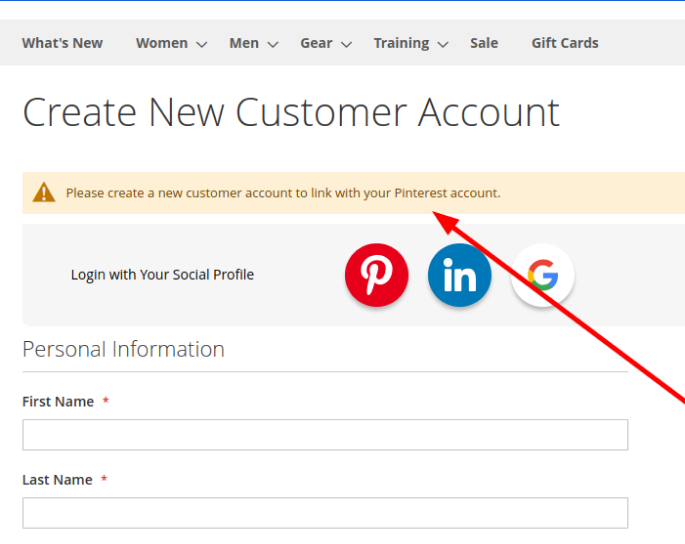
Task: Open the Men menu item
Action: [x=244, y=43]
